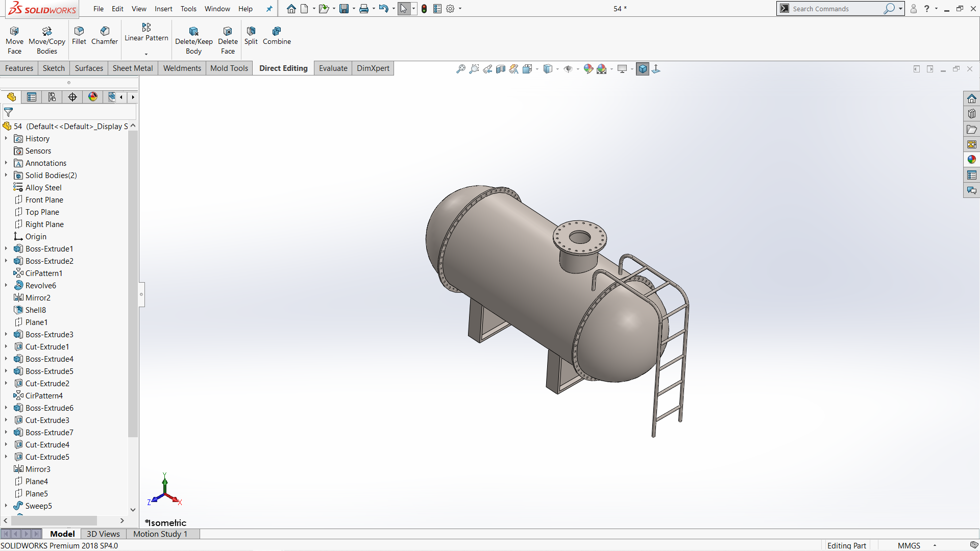Open the Combine bodies tool
The image size is (980, 551).
[x=277, y=36]
